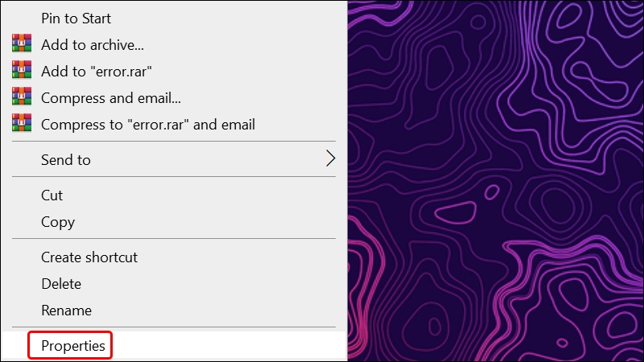The height and width of the screenshot is (362, 644).
Task: Select Create shortcut
Action: point(89,257)
